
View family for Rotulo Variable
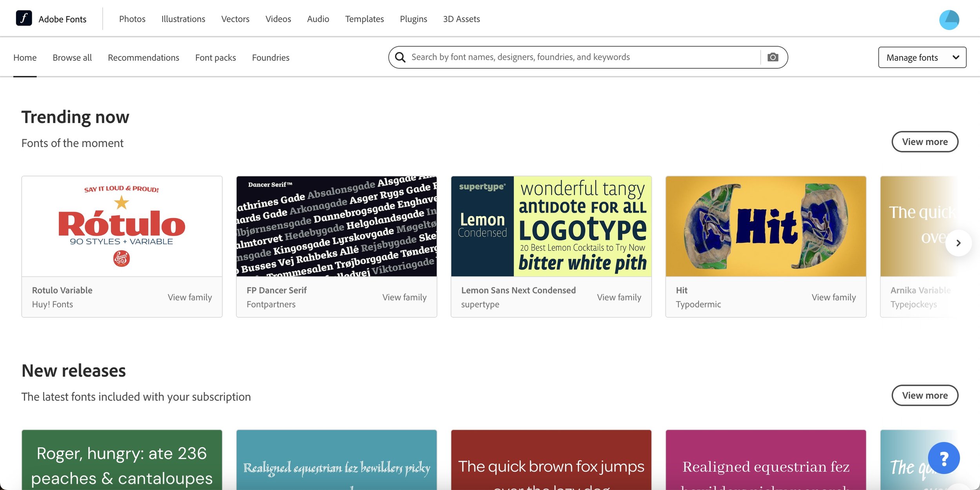click(190, 297)
